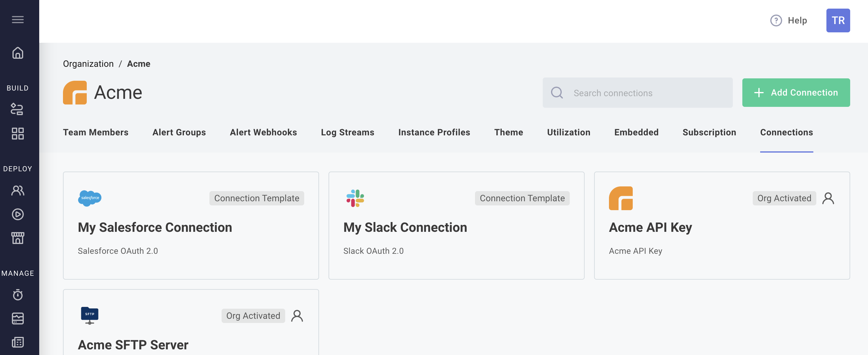This screenshot has height=355, width=868.
Task: Toggle the sidebar with the hamburger menu
Action: [18, 20]
